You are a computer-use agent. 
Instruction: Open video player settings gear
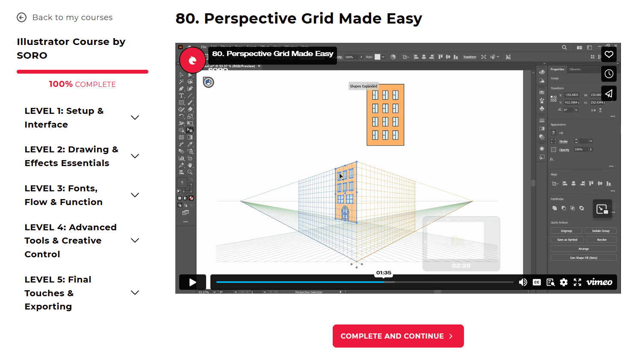click(564, 282)
